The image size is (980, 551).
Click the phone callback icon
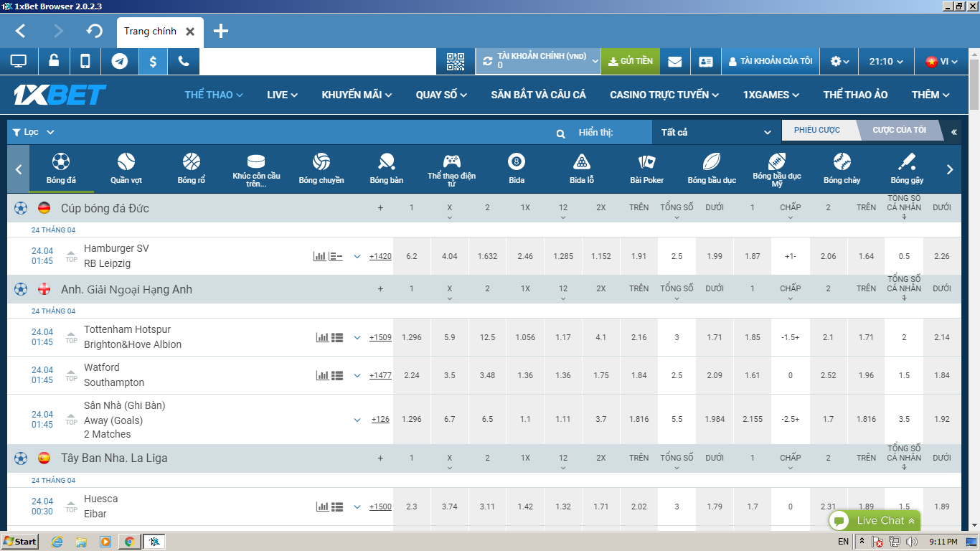pyautogui.click(x=184, y=62)
